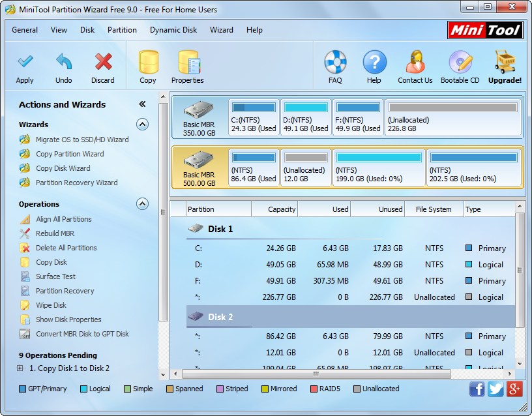Viewport: 532px width, 416px height.
Task: Open Partition Recovery under Operations
Action: coord(65,291)
